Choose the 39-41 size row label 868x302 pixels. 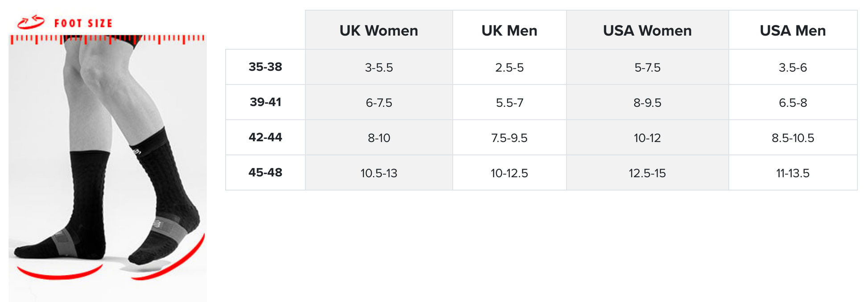point(265,102)
